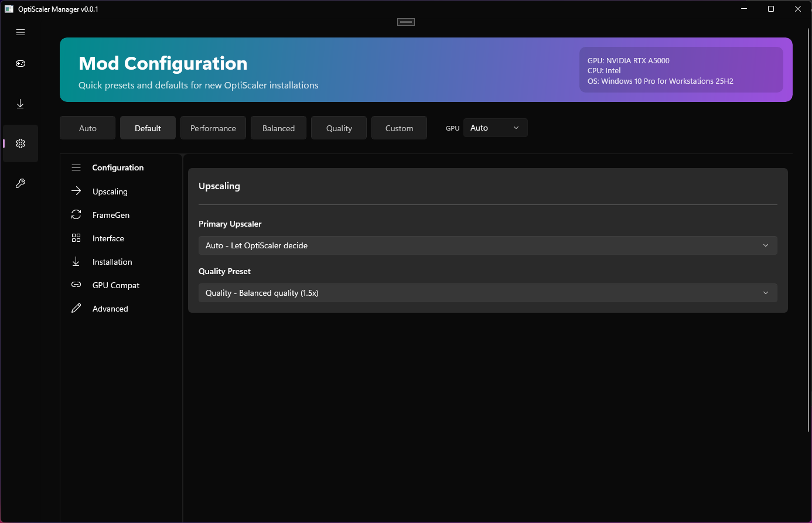Click the Interface grid icon

[x=76, y=238]
